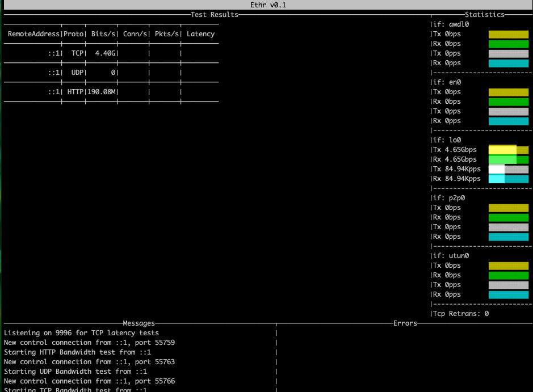Click the control connection message for port 55759

click(89, 343)
